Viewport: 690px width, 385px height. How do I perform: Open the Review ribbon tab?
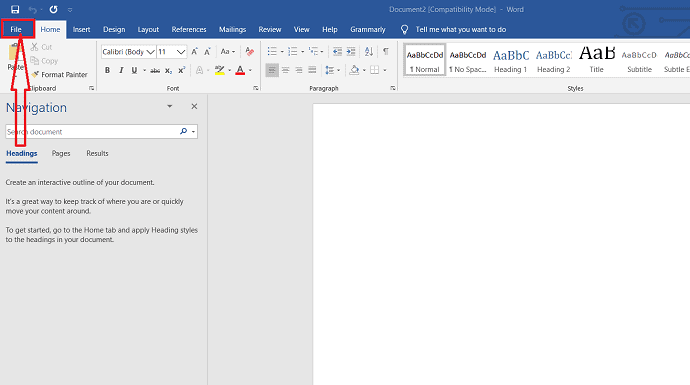[270, 29]
